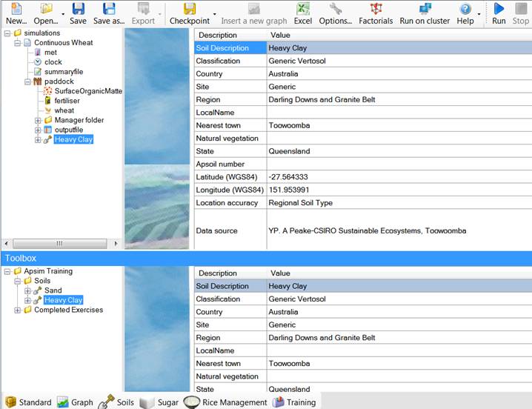Expand the Manager folder node

[x=38, y=120]
